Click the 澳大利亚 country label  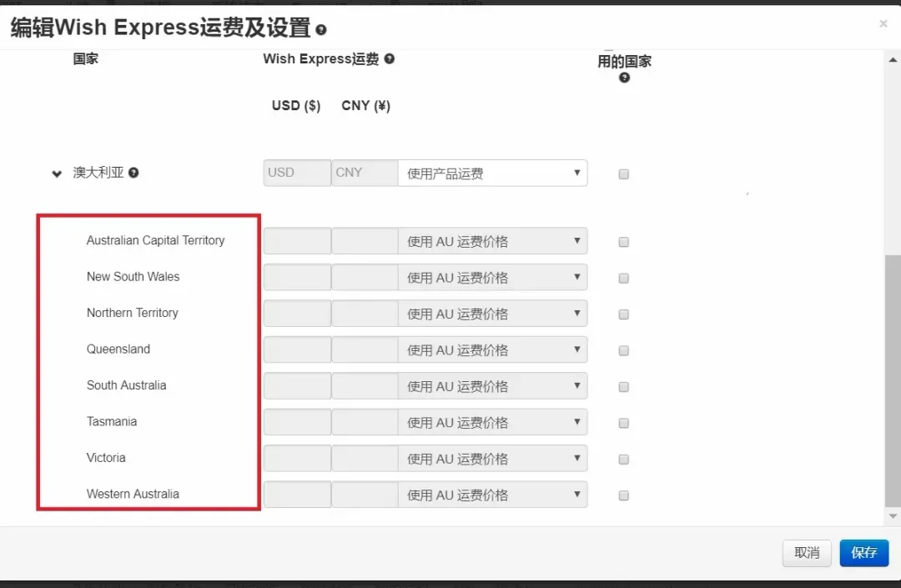pyautogui.click(x=98, y=173)
